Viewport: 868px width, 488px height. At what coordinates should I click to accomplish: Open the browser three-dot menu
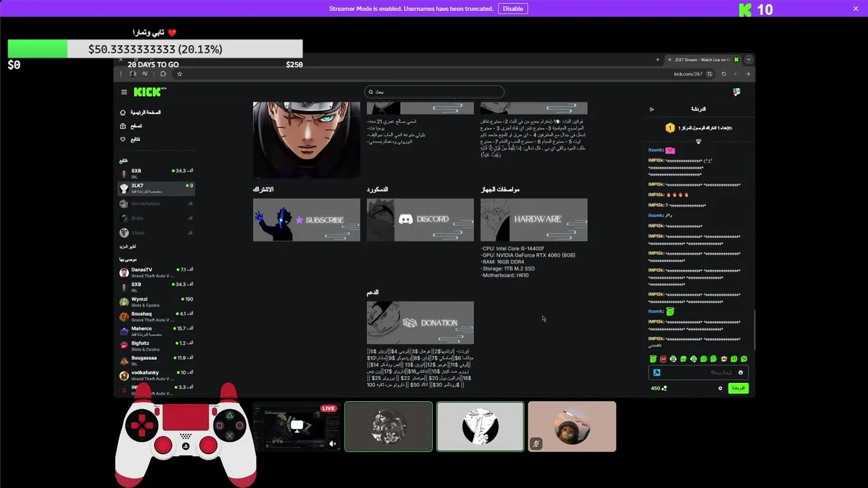[121, 74]
